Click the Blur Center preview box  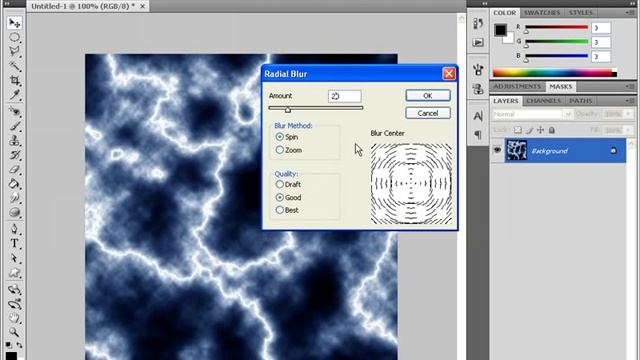point(411,183)
